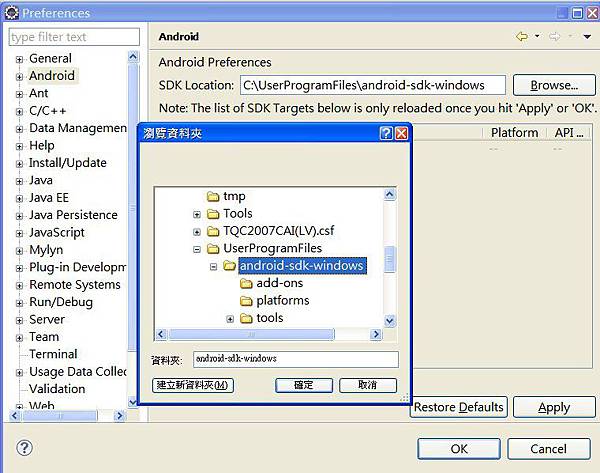Expand the Server preferences category
Viewport: 600px width, 473px height.
click(x=19, y=320)
